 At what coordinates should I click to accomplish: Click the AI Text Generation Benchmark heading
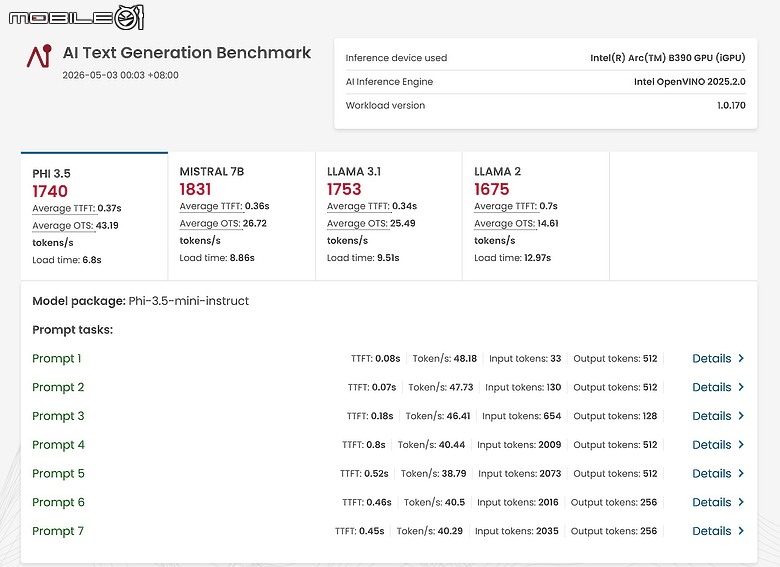click(x=187, y=53)
